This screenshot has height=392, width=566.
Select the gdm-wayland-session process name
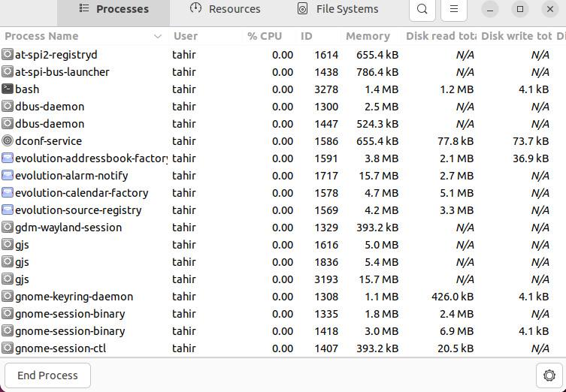click(x=68, y=228)
